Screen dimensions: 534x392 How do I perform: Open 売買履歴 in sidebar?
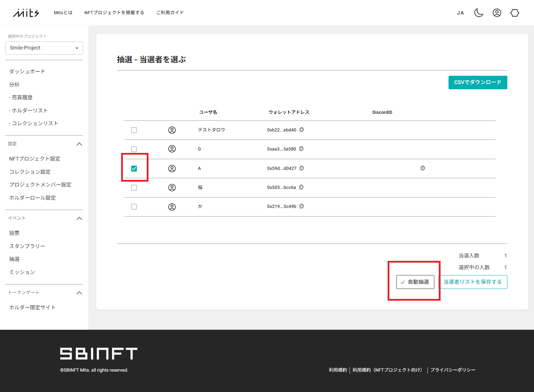(x=21, y=97)
